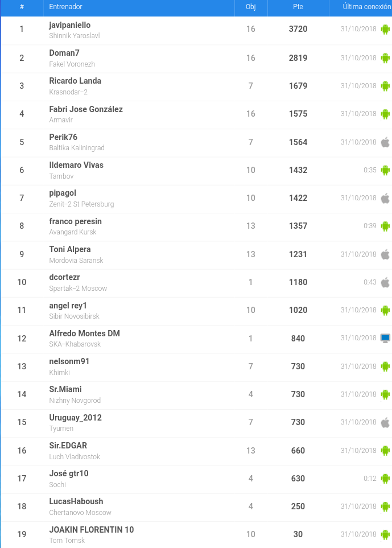Screen dimensions: 392x548
Task: Open the Doman7 trainer profile
Action: (x=64, y=53)
